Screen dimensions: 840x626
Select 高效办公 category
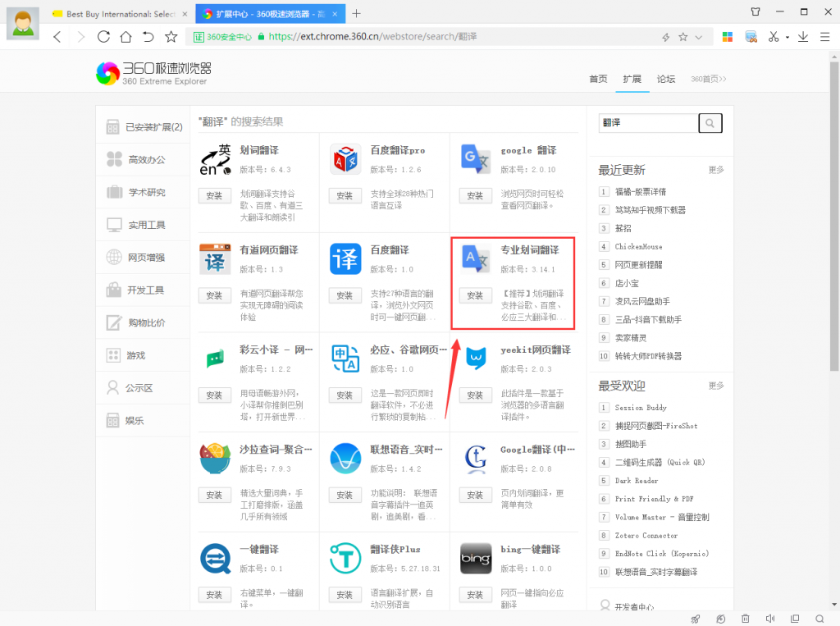[x=143, y=160]
